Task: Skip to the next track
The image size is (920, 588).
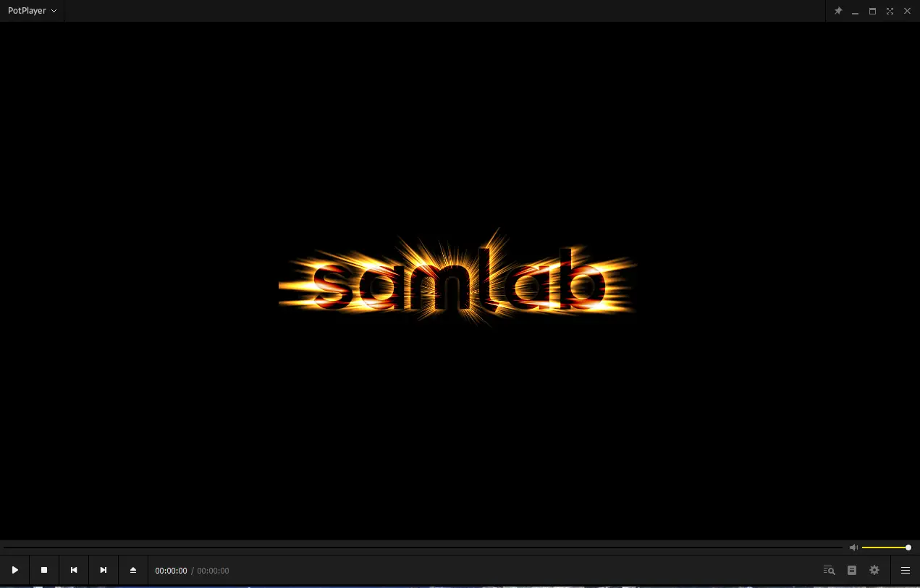Action: tap(104, 570)
